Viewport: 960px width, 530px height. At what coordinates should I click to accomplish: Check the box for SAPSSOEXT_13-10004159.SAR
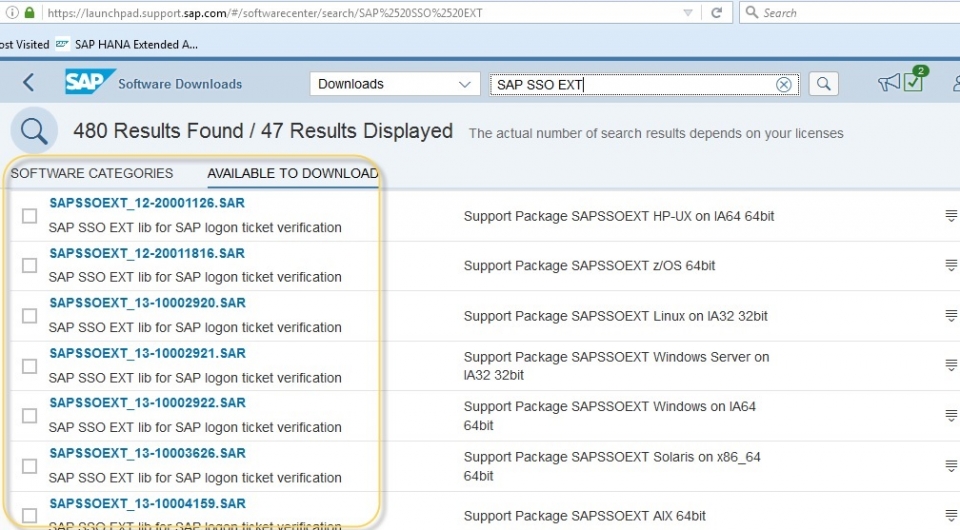click(x=29, y=515)
